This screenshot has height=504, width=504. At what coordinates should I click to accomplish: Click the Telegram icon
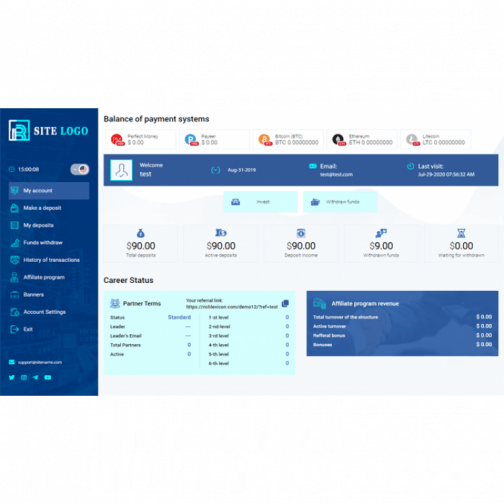[36, 377]
